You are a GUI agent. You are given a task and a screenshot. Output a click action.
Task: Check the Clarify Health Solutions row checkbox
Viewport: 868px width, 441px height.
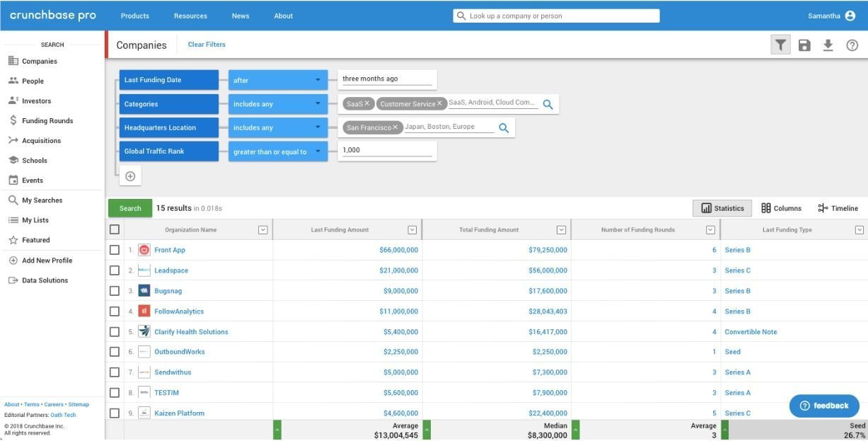115,331
